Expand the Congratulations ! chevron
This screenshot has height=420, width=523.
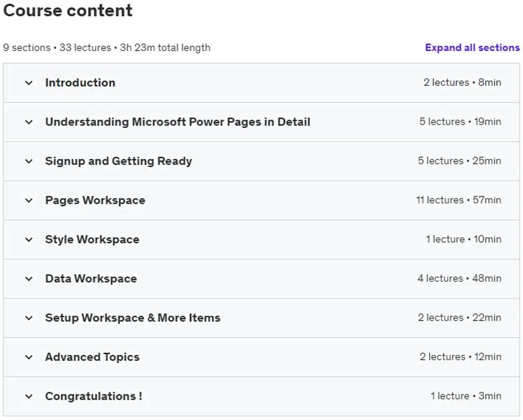[x=29, y=397]
